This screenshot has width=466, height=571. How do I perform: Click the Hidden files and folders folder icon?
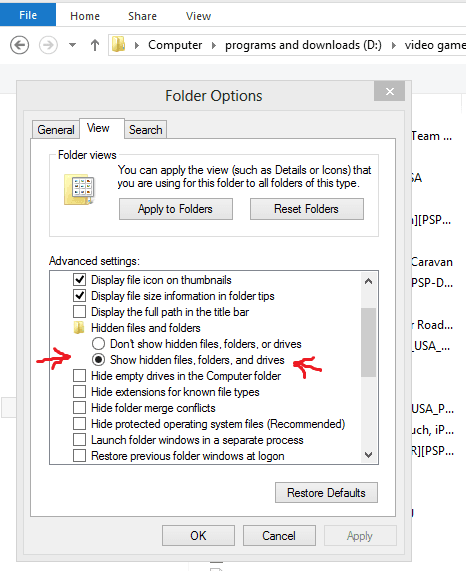[x=79, y=328]
